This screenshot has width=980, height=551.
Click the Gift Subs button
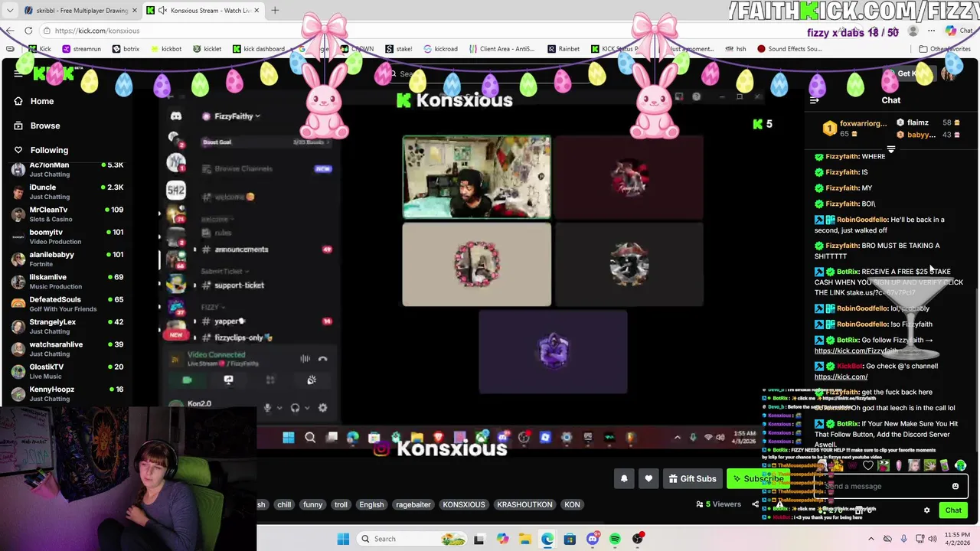coord(692,479)
